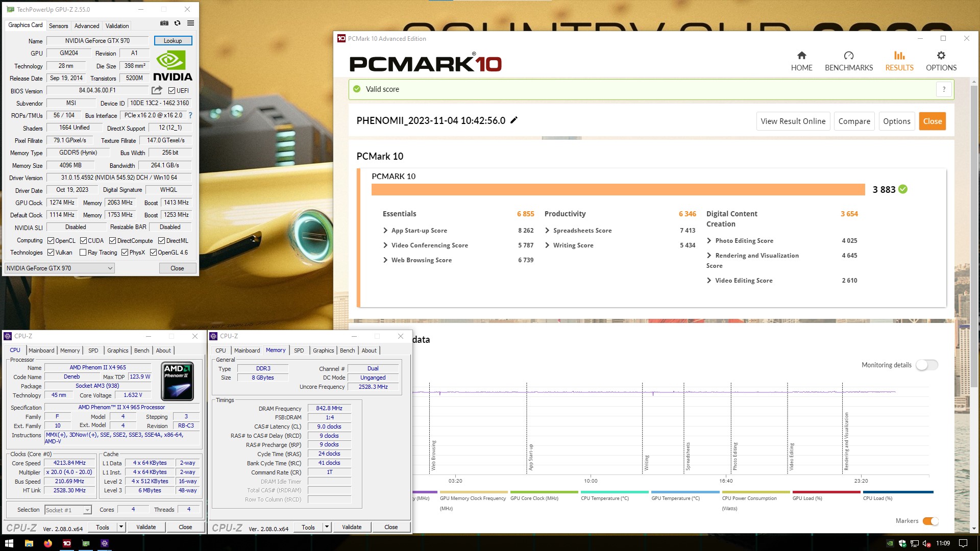Enable the Monitoring details switch
The image size is (980, 551).
click(x=927, y=365)
